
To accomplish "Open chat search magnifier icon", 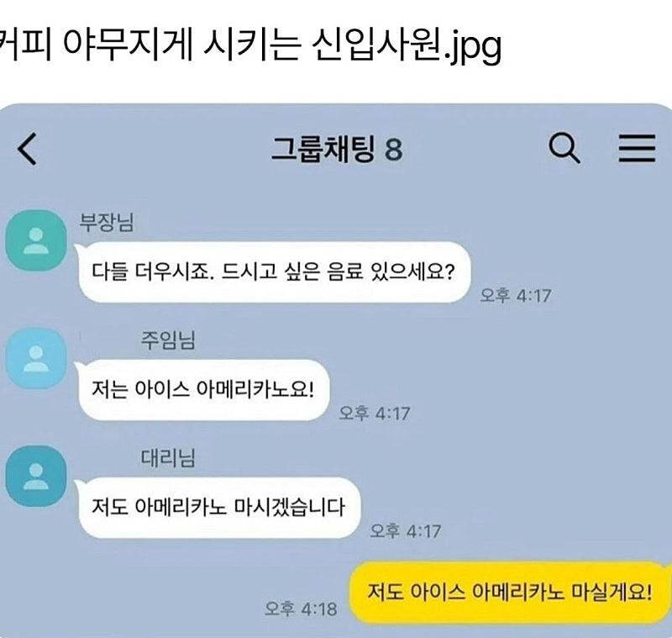I will (564, 148).
